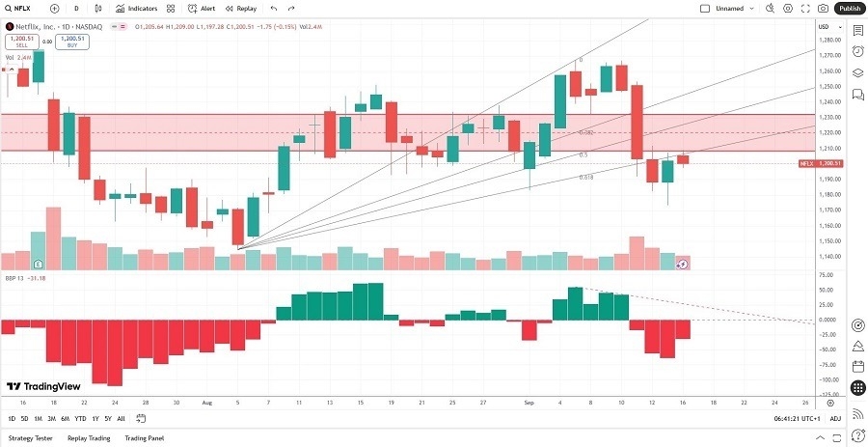The image size is (868, 447).
Task: Open the indicator templates grid icon
Action: point(171,8)
